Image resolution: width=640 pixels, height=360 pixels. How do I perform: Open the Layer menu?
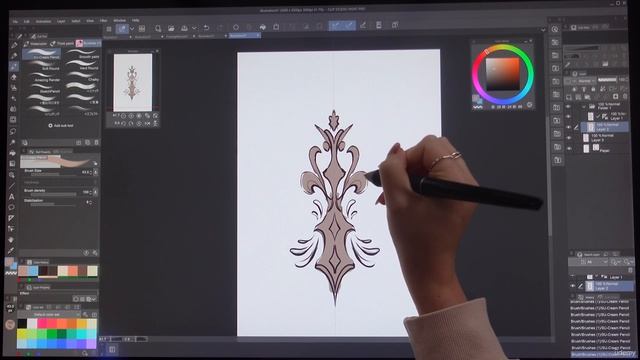pyautogui.click(x=61, y=21)
